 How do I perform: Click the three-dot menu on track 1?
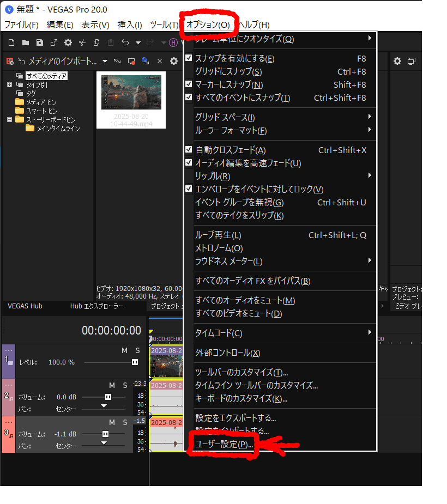9,350
